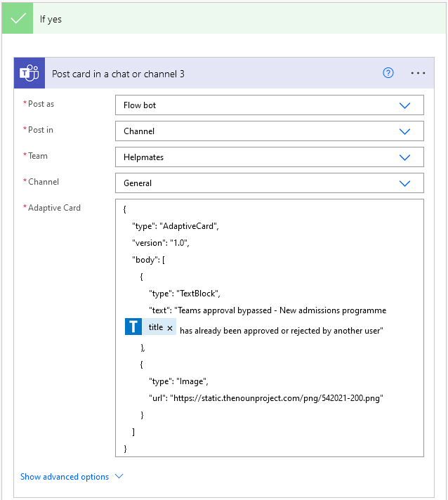Select the title token label in the Adaptive Card
448x500 pixels.
[x=155, y=327]
